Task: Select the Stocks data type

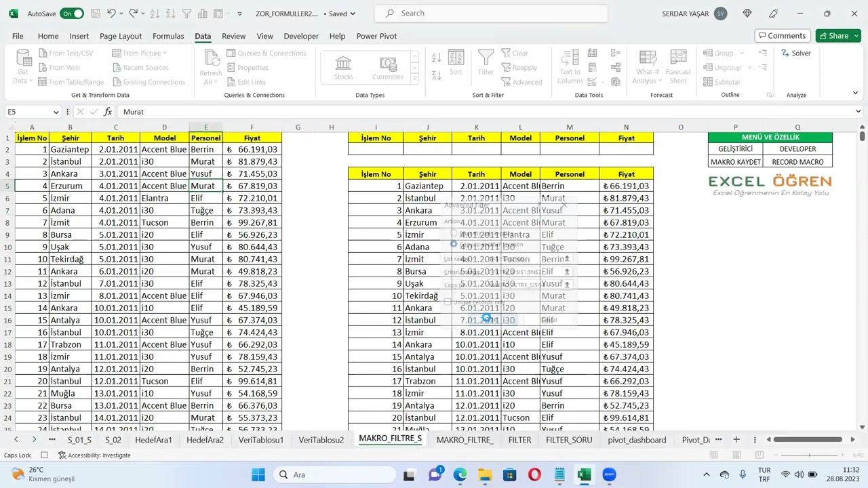Action: (343, 68)
